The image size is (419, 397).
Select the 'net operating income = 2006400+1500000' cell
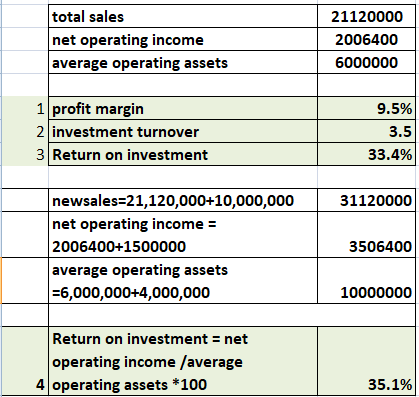click(183, 235)
